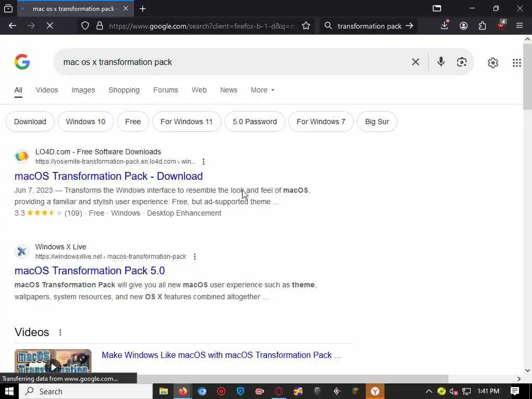Open the extensions puzzle icon
The width and height of the screenshot is (532, 399).
pos(482,26)
